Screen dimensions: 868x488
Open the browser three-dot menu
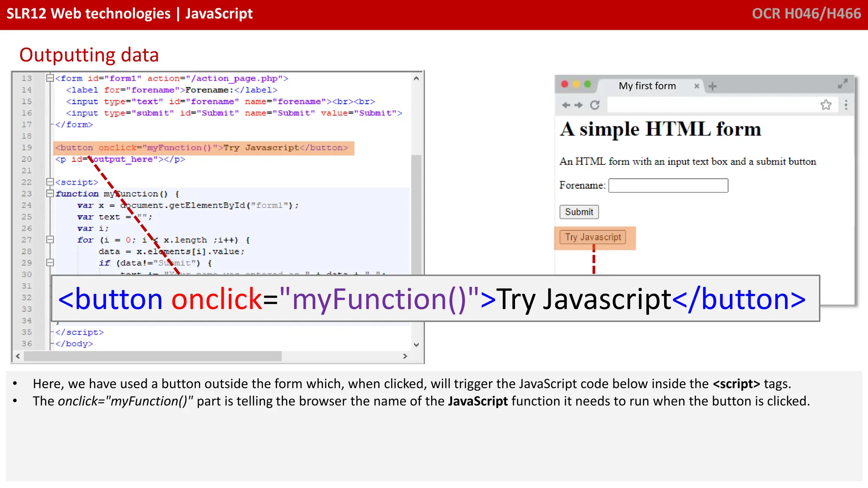846,105
